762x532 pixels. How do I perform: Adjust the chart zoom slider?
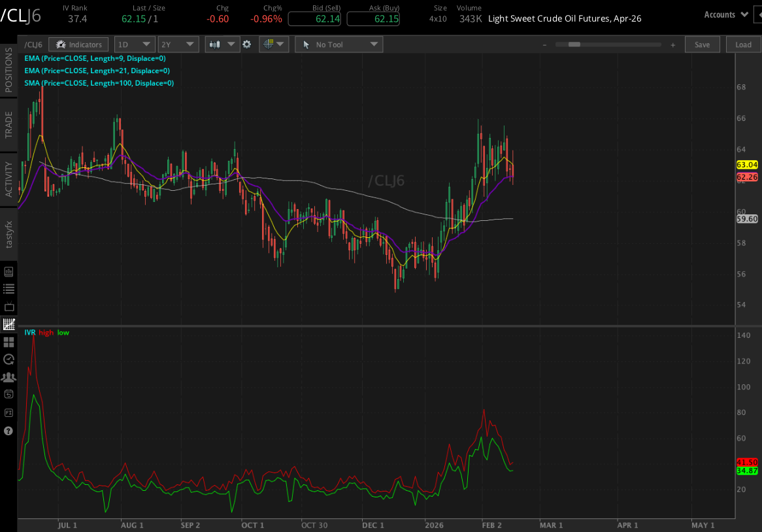coord(575,44)
